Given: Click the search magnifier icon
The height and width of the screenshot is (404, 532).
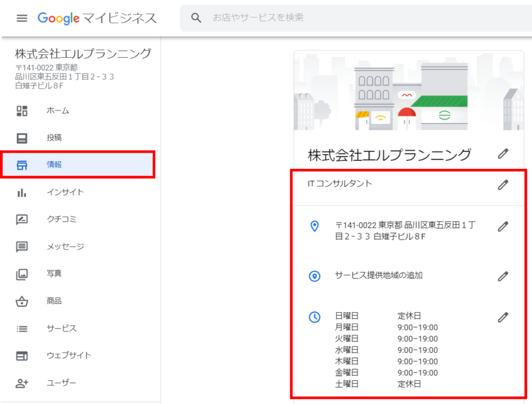Looking at the screenshot, I should coord(196,18).
